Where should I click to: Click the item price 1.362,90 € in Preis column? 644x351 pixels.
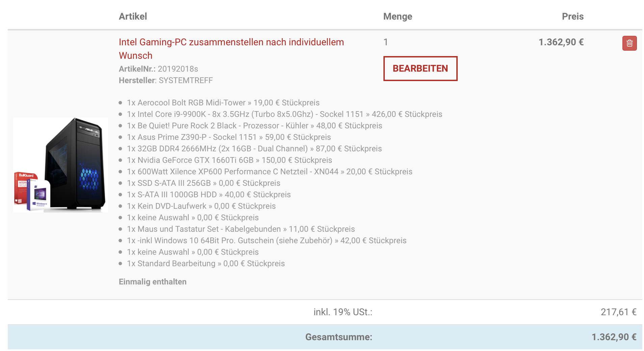tap(561, 42)
